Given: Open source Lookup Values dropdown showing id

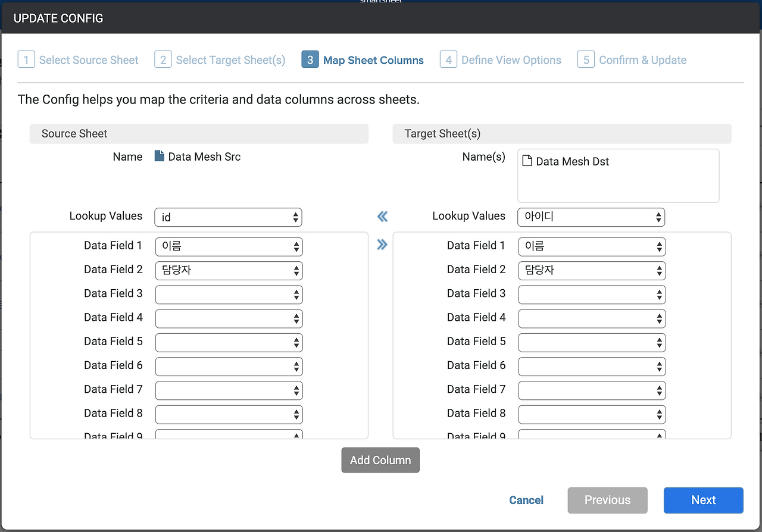Looking at the screenshot, I should click(x=228, y=217).
